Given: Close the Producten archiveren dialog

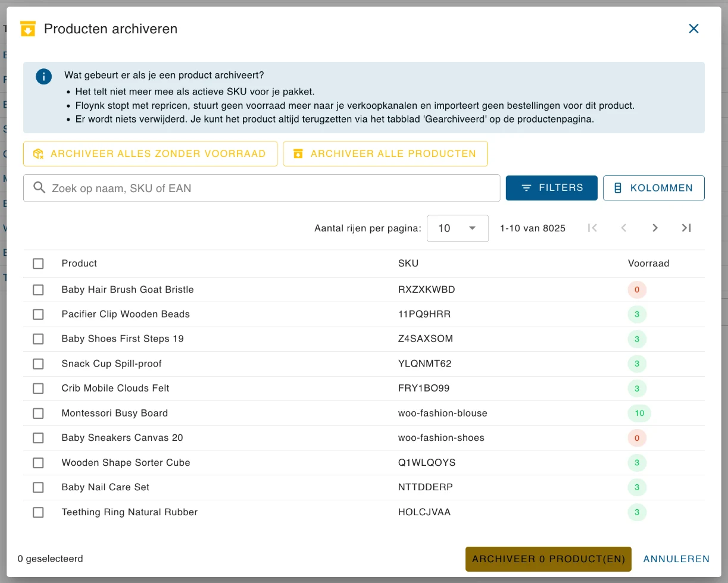Looking at the screenshot, I should pos(693,29).
